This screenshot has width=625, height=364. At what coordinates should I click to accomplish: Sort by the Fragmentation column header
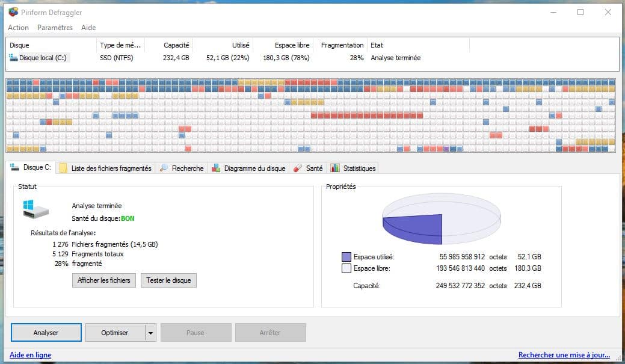(x=342, y=45)
